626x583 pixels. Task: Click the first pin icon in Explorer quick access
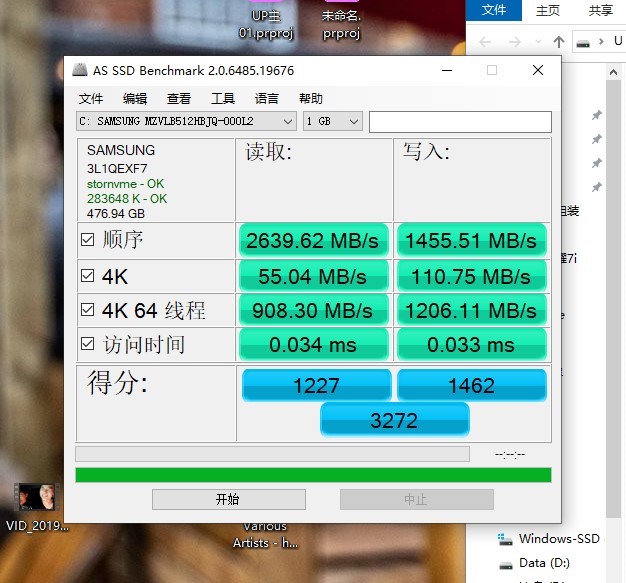596,115
